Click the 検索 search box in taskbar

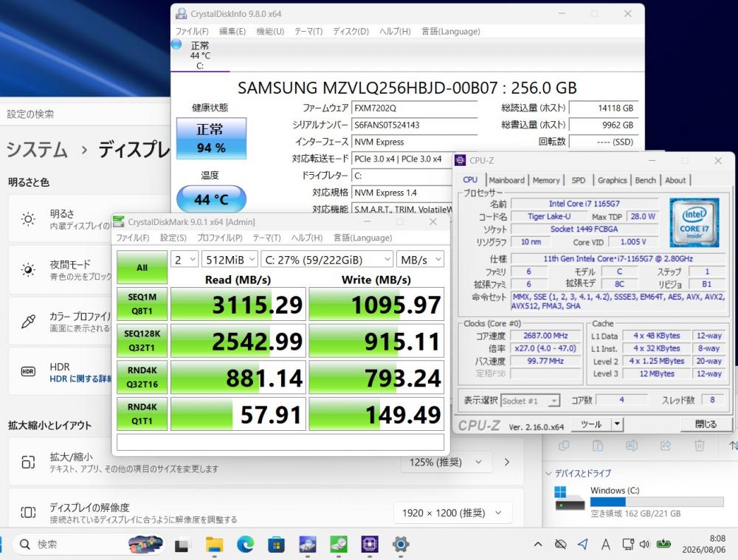tap(87, 545)
